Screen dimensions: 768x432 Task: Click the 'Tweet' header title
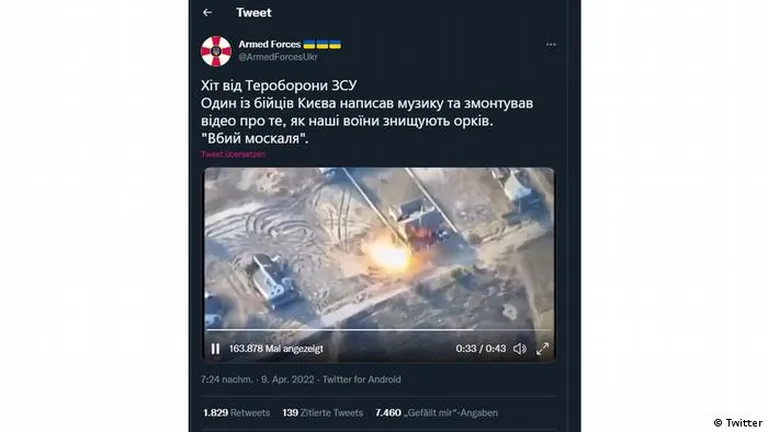click(x=253, y=13)
